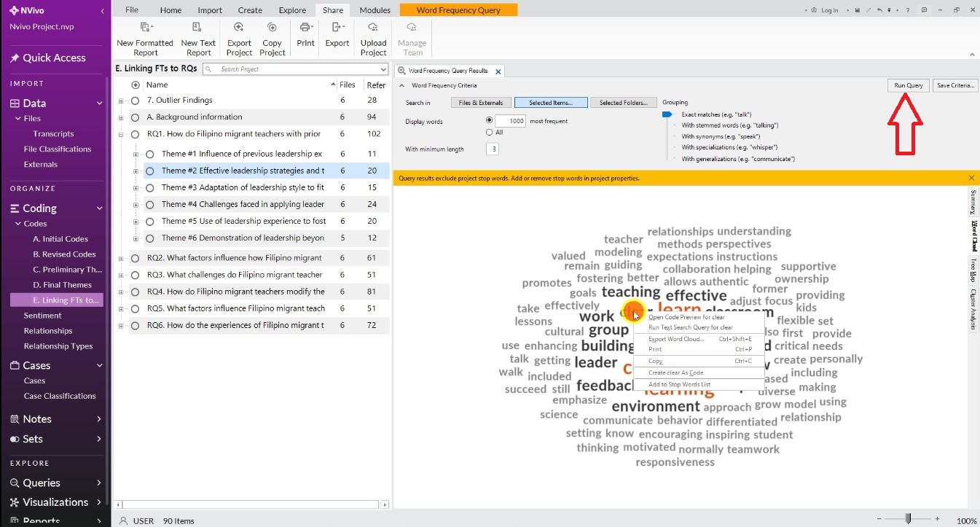Choose Run Text Search Query for clear
This screenshot has height=527, width=980.
pyautogui.click(x=691, y=327)
